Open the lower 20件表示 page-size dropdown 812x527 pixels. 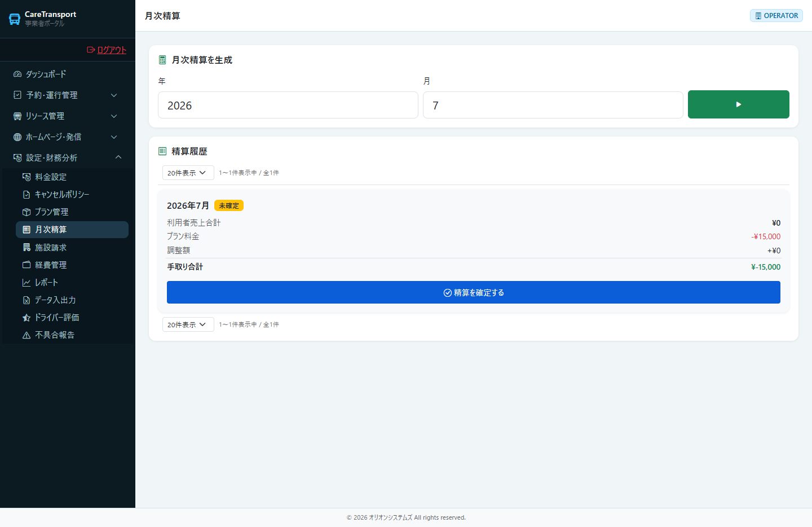[188, 324]
